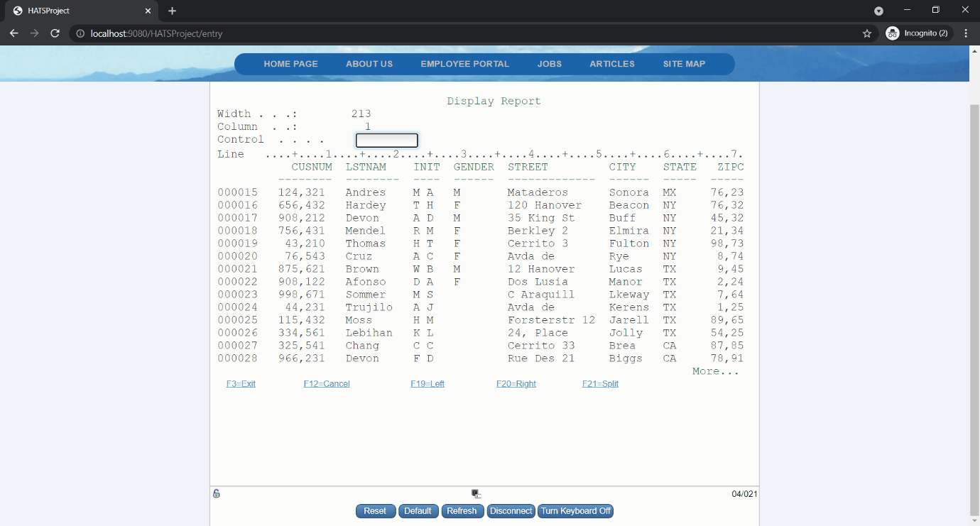Turn Keyboard Off using the toggle button
Screen dimensions: 980x526
coord(575,511)
